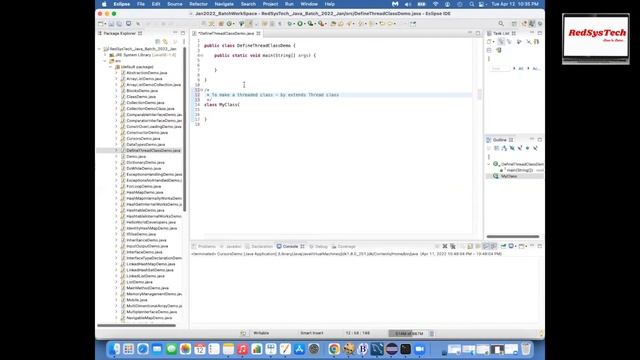Click Package Explorer horizontal scrollbar
The width and height of the screenshot is (640, 360).
pyautogui.click(x=136, y=326)
